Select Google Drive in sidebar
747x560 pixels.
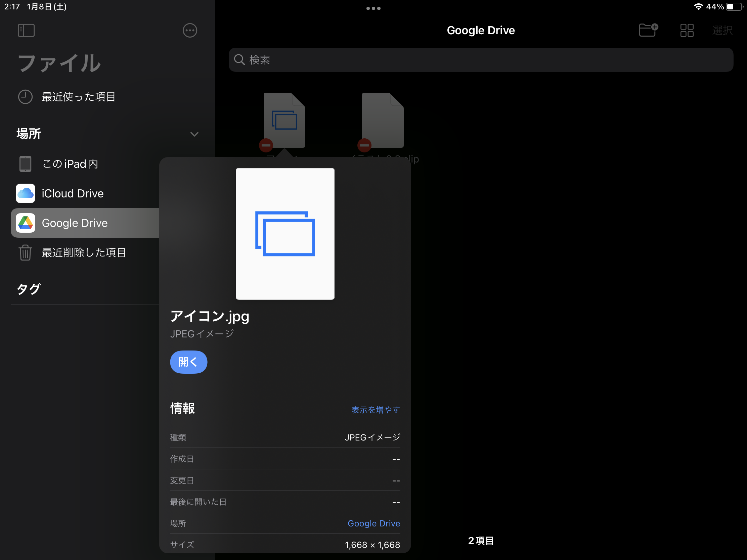tap(75, 223)
